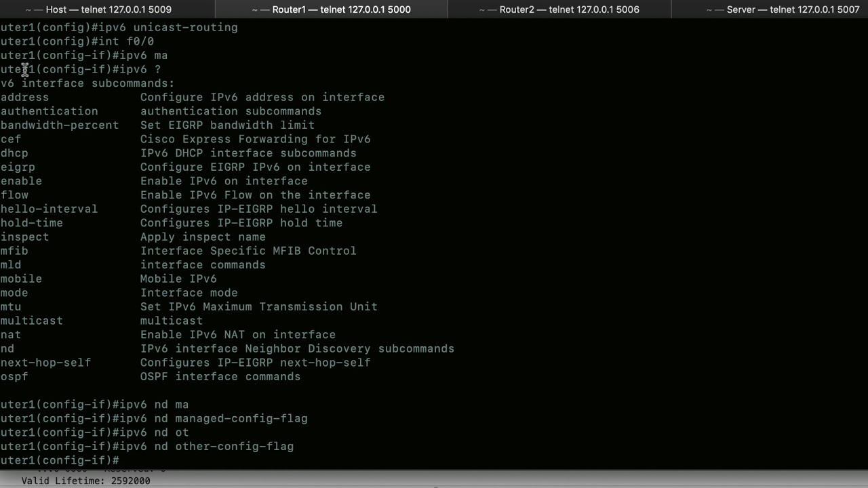Click the 'eigrp' subcommand
This screenshot has height=488, width=868.
pos(18,167)
